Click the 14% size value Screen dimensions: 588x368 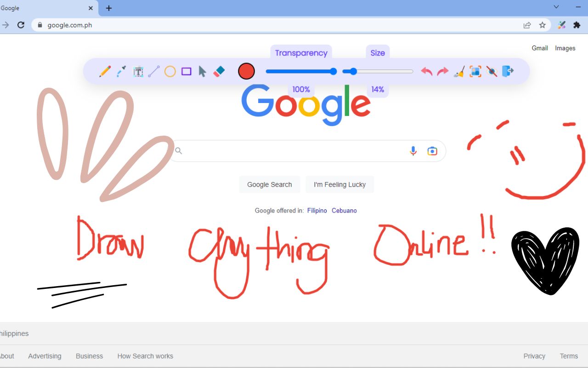point(378,89)
